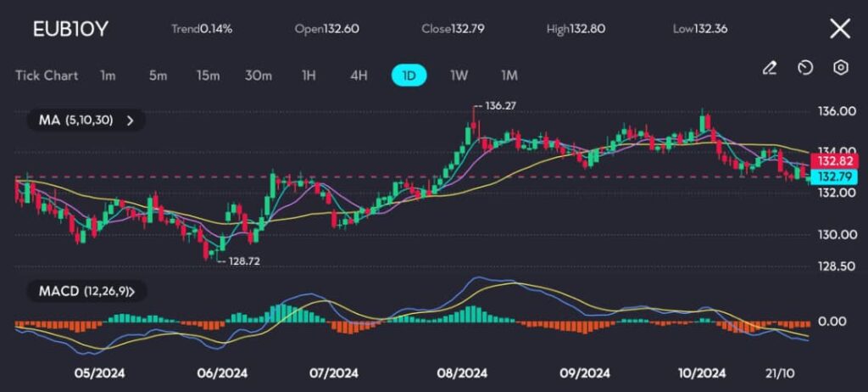The image size is (868, 392).
Task: Choose the 15m interval
Action: pos(208,76)
